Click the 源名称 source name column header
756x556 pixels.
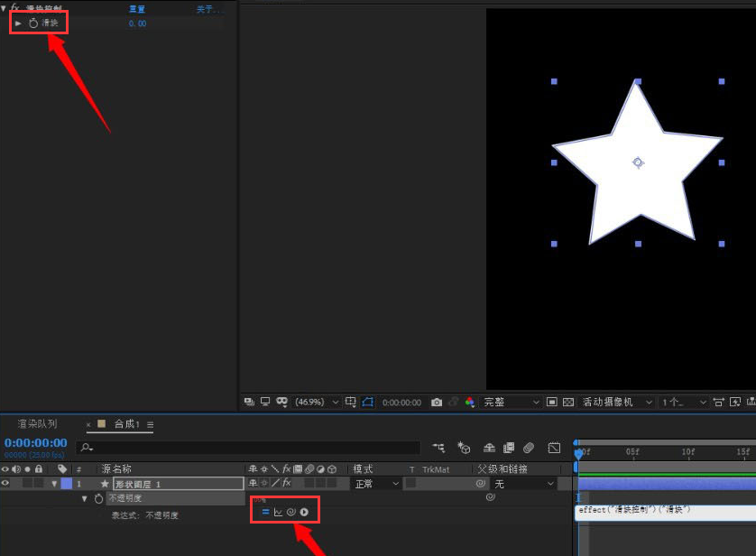pyautogui.click(x=116, y=468)
